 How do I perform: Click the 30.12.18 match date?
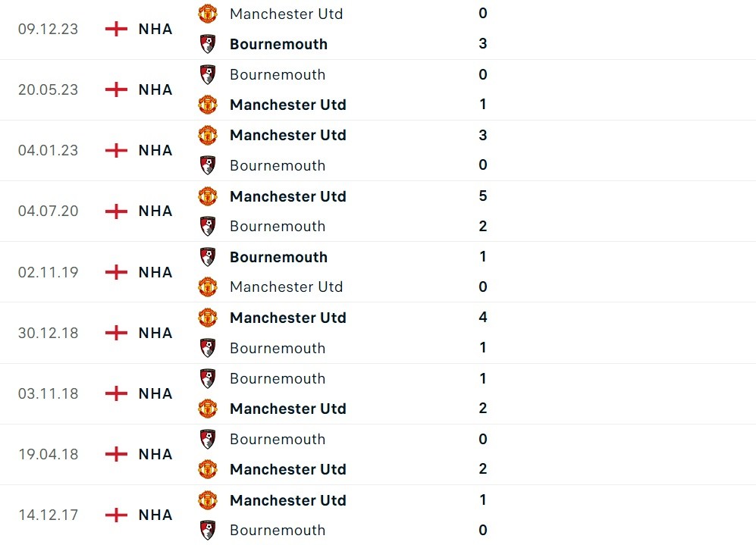click(x=48, y=333)
